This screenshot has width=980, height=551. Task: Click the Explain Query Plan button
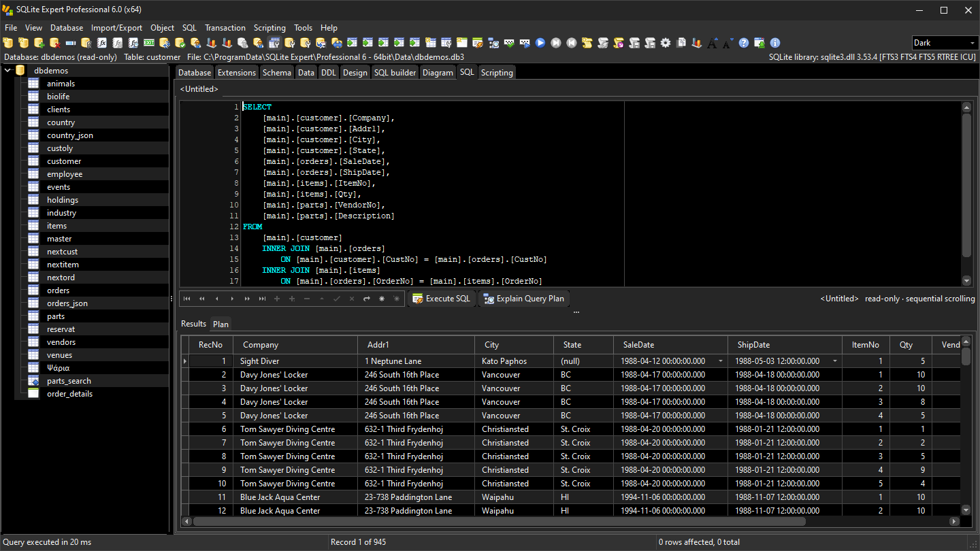(523, 299)
